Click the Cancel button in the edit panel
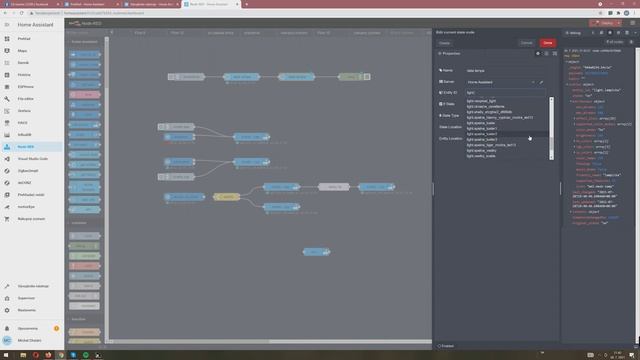640x360 pixels. coord(527,43)
